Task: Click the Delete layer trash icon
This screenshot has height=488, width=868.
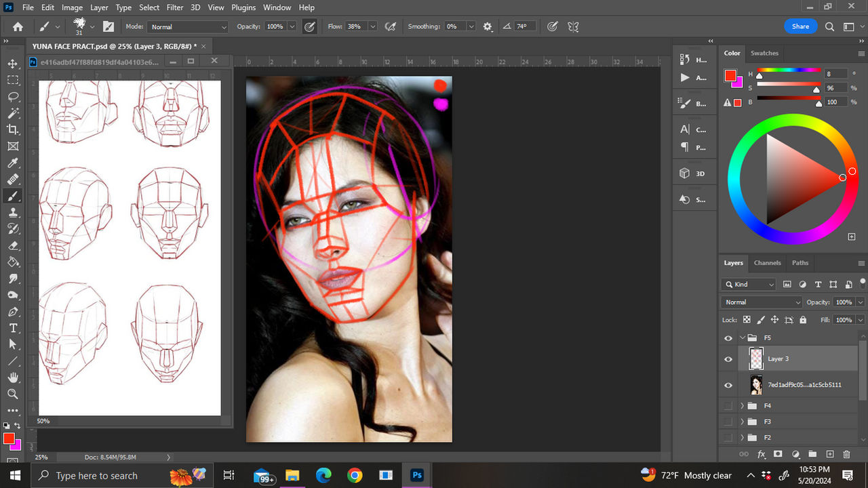Action: (846, 454)
